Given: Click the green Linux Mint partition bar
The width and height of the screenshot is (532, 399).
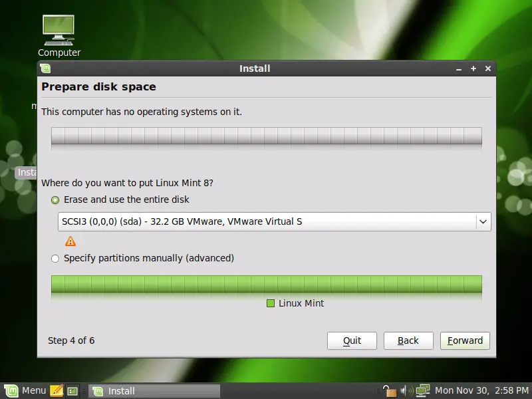Looking at the screenshot, I should click(x=267, y=284).
